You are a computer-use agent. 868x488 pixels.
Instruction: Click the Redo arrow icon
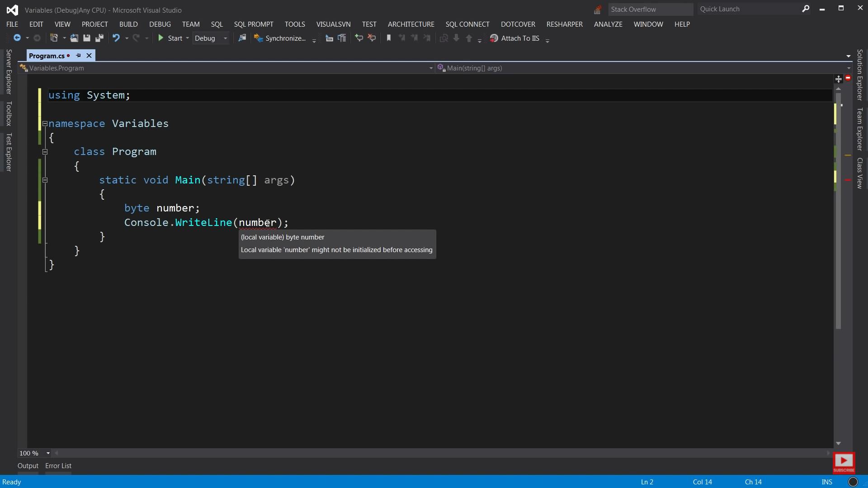tap(136, 38)
